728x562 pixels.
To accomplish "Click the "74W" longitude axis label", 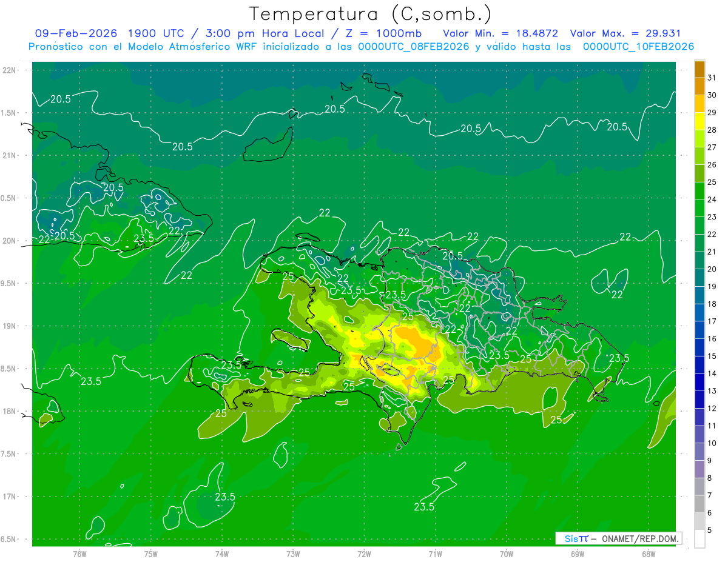I will (x=222, y=554).
